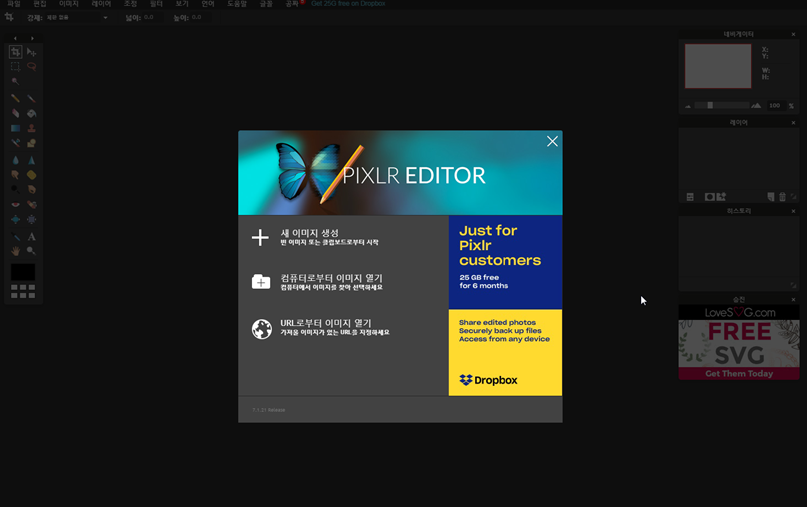807x507 pixels.
Task: Select the Pinch tool
Action: (31, 219)
